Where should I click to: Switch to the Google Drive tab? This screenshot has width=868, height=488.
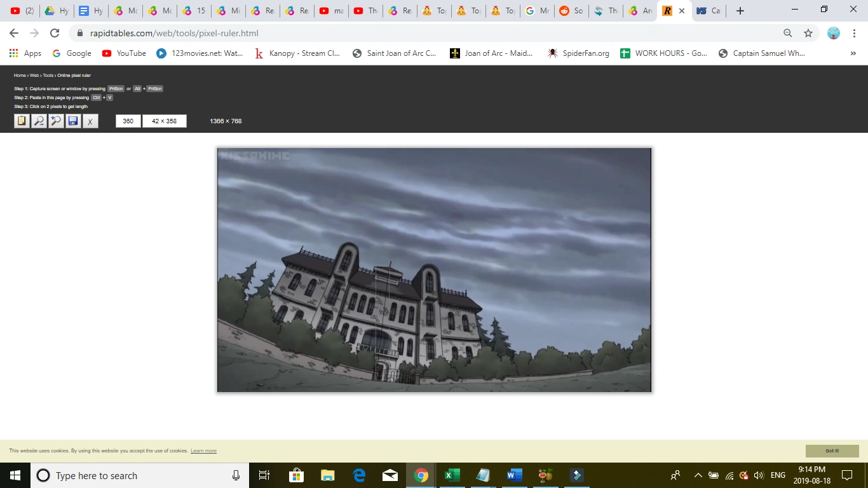57,11
